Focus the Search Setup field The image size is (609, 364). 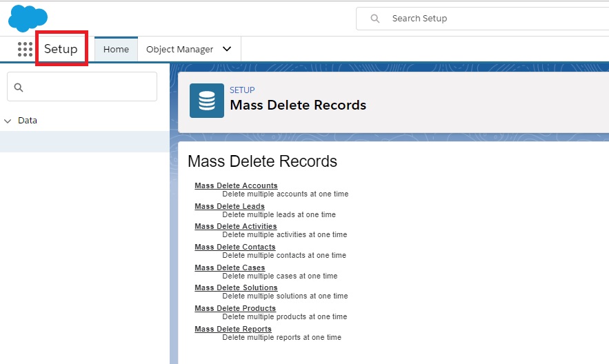[483, 19]
